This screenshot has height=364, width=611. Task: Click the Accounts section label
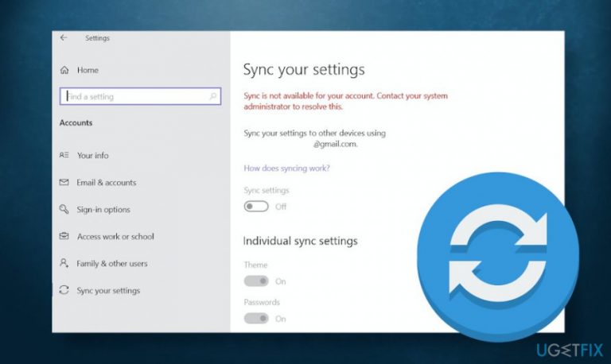(x=76, y=122)
